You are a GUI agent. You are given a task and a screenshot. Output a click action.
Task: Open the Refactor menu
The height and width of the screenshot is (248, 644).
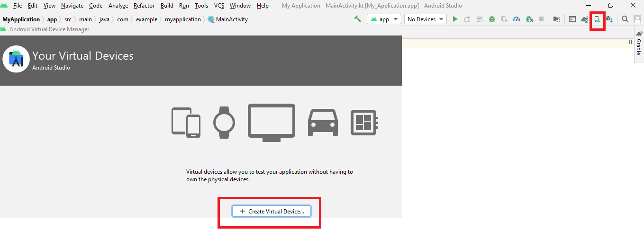click(144, 6)
